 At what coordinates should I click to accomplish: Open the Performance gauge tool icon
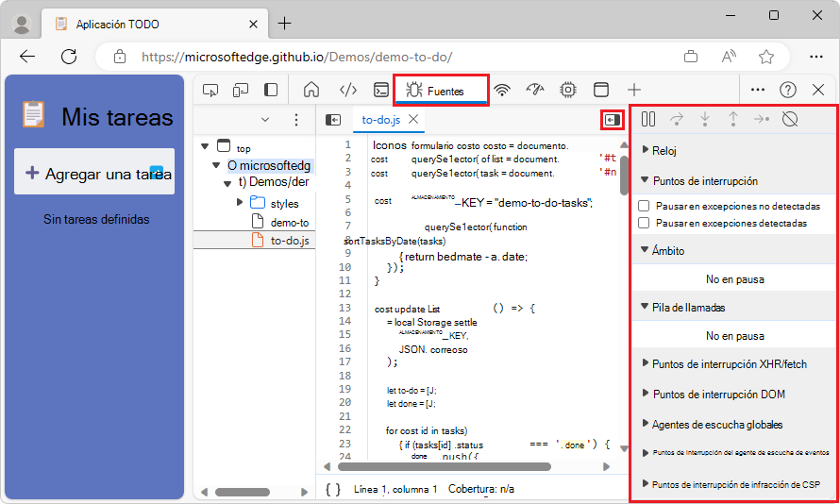click(535, 90)
